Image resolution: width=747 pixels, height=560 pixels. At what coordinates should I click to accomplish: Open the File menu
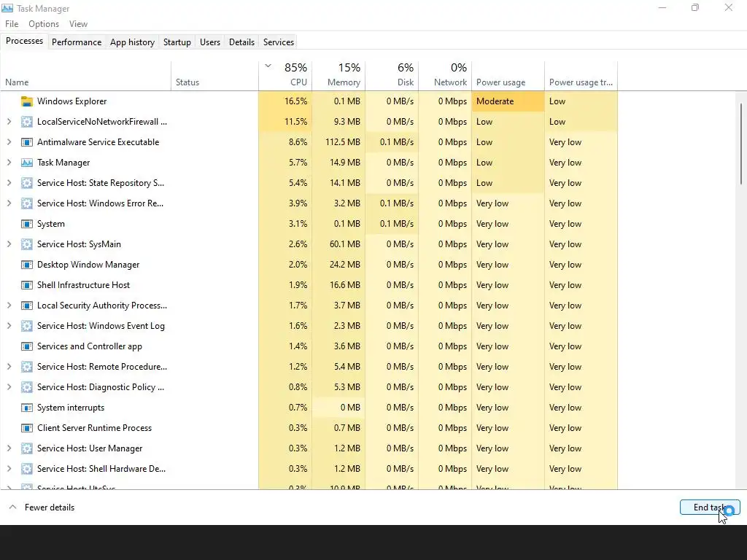tap(12, 24)
